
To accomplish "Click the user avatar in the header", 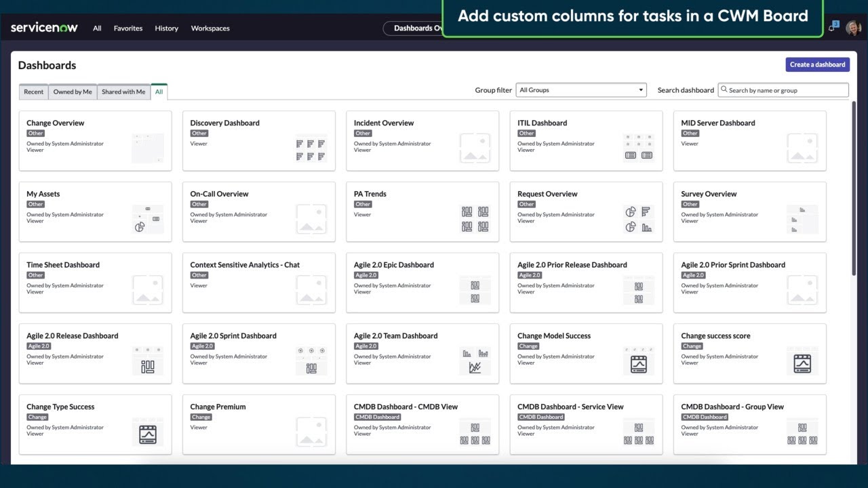I will (854, 27).
